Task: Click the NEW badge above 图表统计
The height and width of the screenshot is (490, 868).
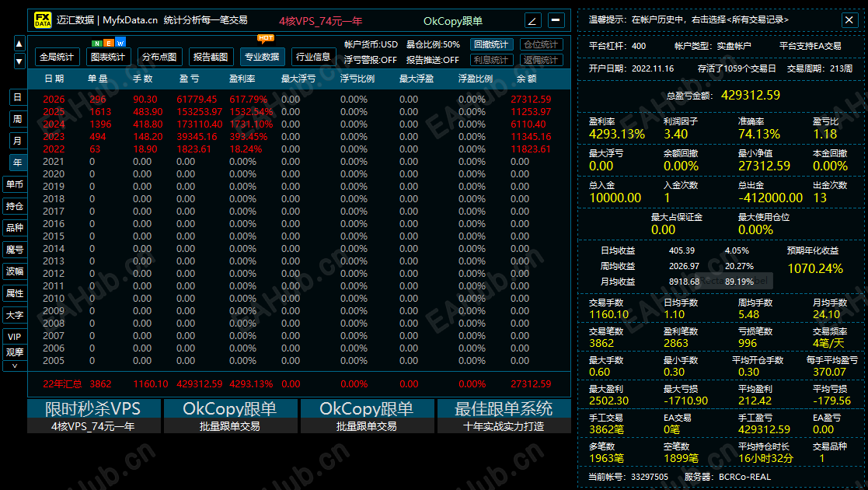Action: 109,43
